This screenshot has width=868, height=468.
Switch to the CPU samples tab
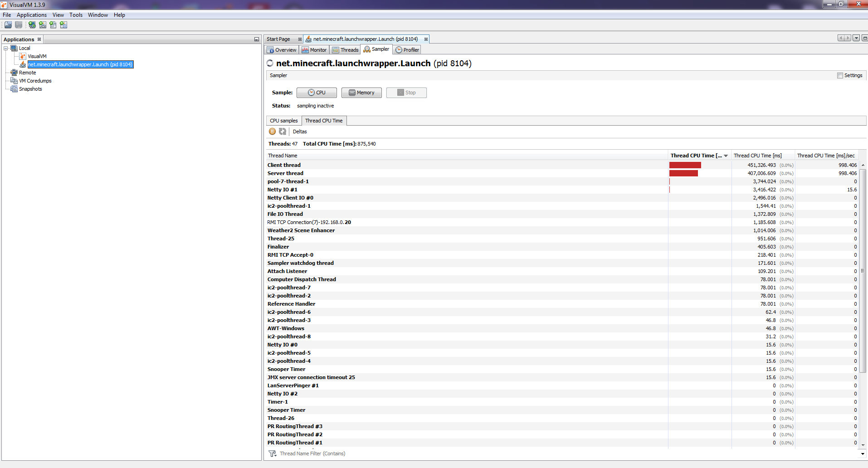[x=283, y=120]
